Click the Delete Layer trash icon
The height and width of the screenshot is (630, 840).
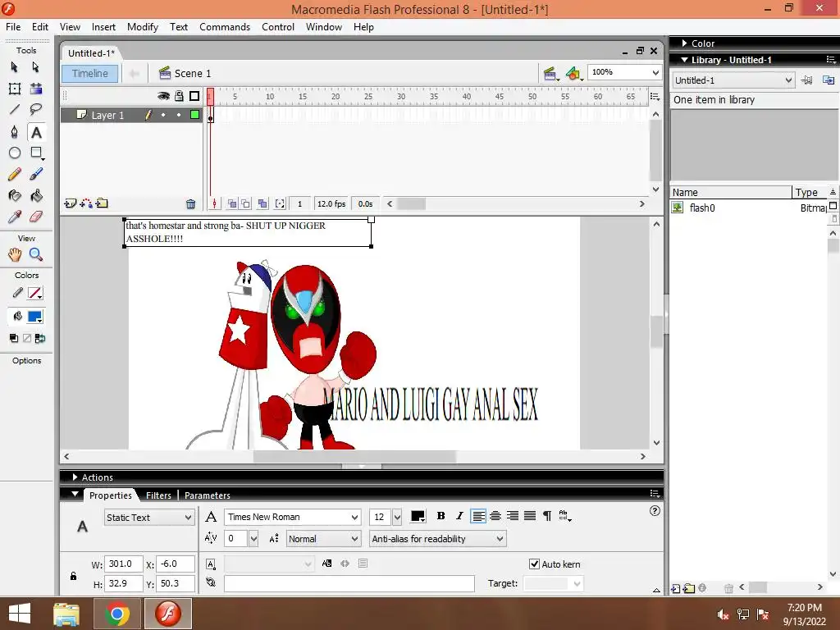click(190, 203)
